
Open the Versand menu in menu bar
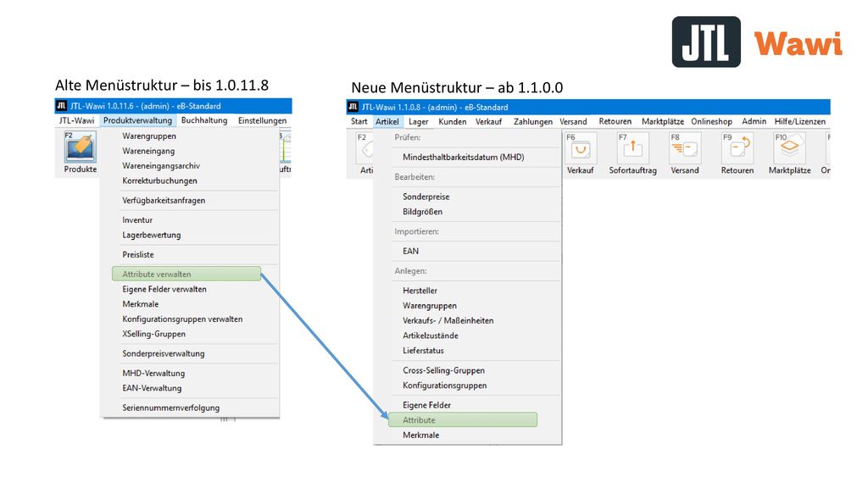click(574, 121)
